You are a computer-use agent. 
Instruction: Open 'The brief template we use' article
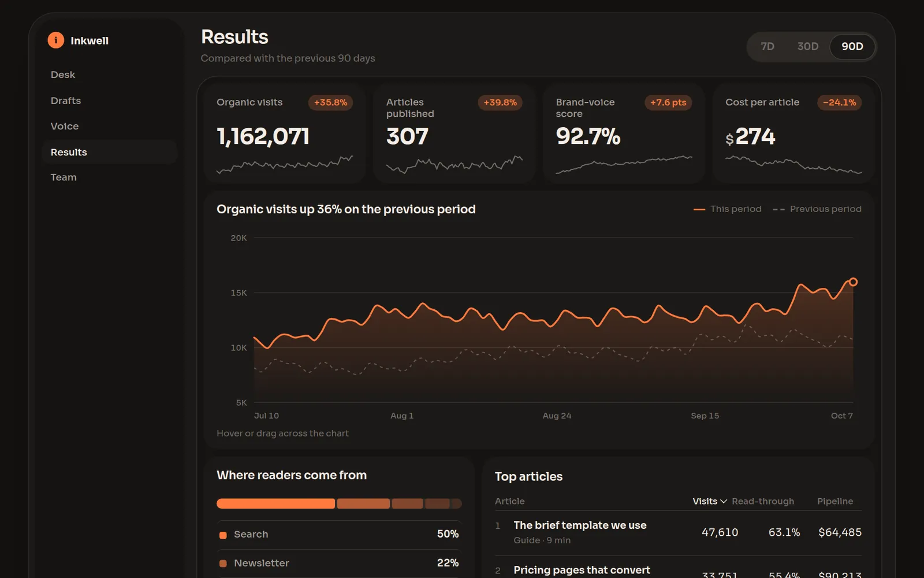click(580, 525)
